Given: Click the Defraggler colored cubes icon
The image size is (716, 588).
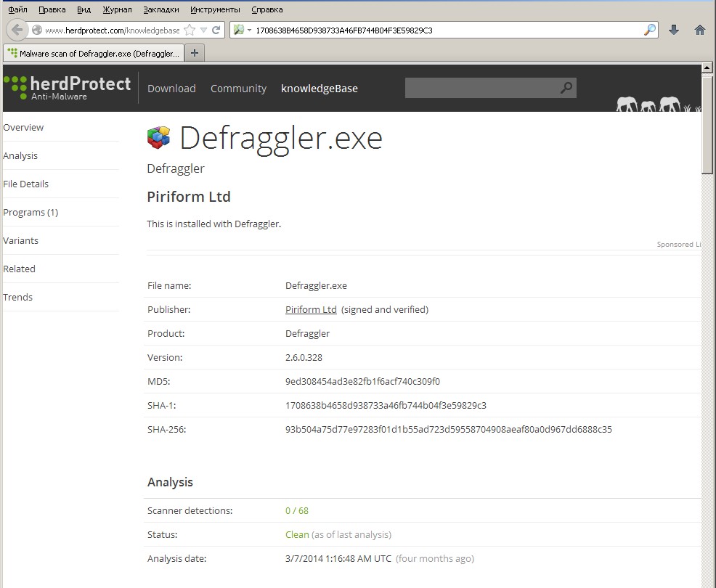Looking at the screenshot, I should [158, 137].
